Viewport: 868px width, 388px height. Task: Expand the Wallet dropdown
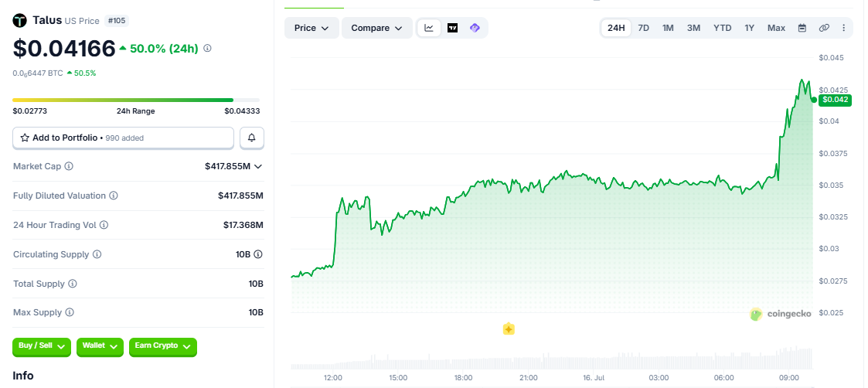tap(100, 346)
